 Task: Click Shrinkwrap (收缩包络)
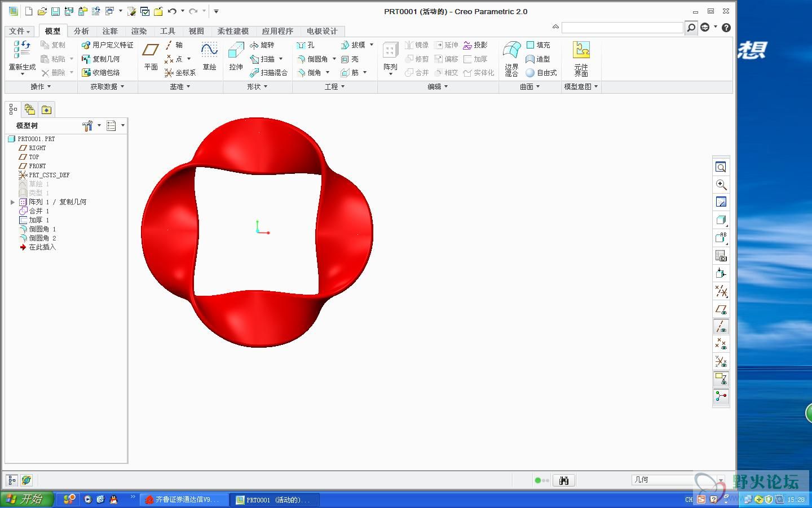[101, 73]
